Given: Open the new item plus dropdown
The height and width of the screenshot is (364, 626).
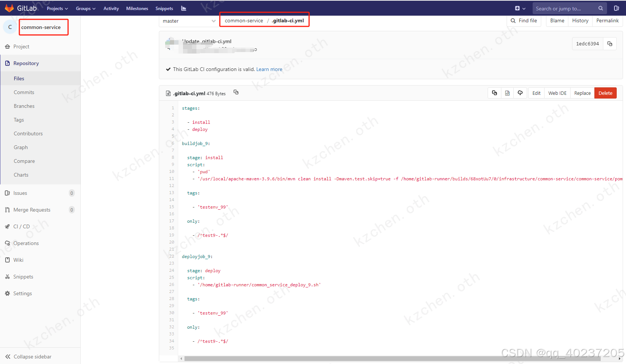Looking at the screenshot, I should pos(520,8).
